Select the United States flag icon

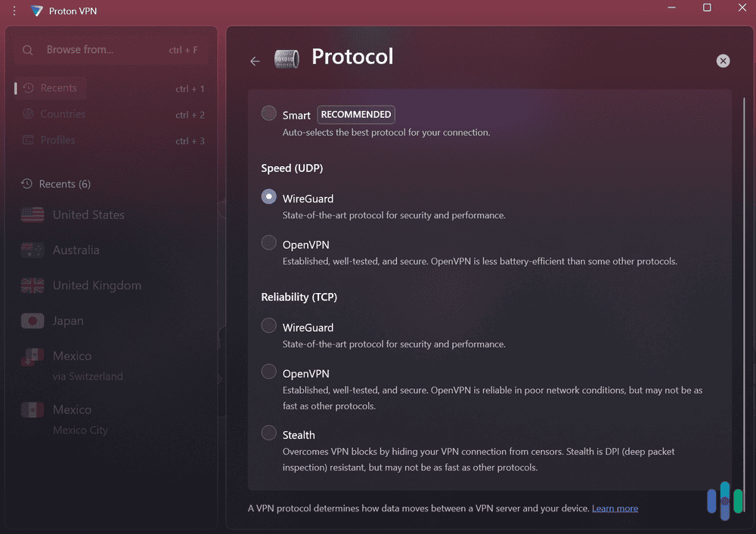pyautogui.click(x=32, y=215)
